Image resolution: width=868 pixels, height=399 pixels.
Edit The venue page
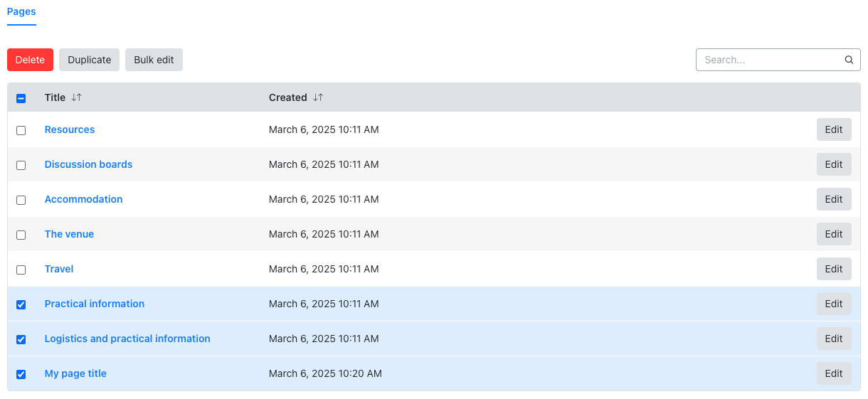[834, 234]
